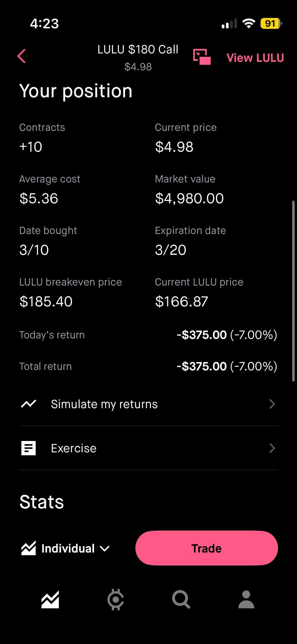Open Simulate my returns chevron
Screen dimensions: 297x644
[272, 404]
